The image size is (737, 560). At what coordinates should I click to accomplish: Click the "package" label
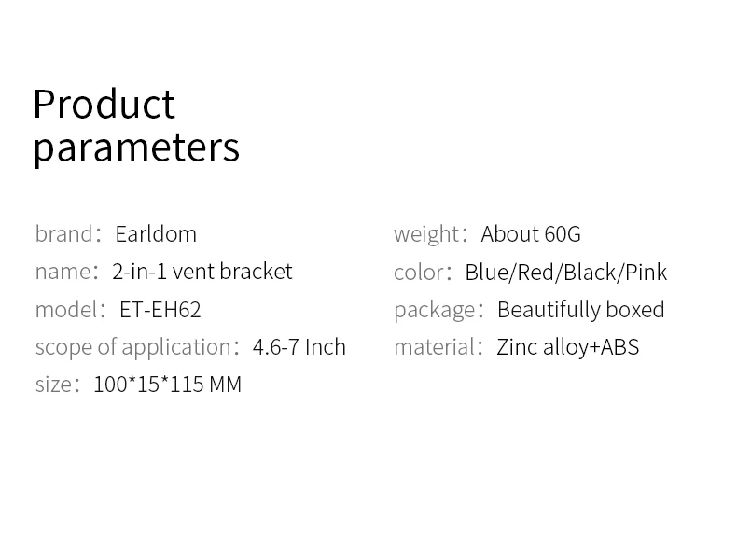[x=435, y=309]
